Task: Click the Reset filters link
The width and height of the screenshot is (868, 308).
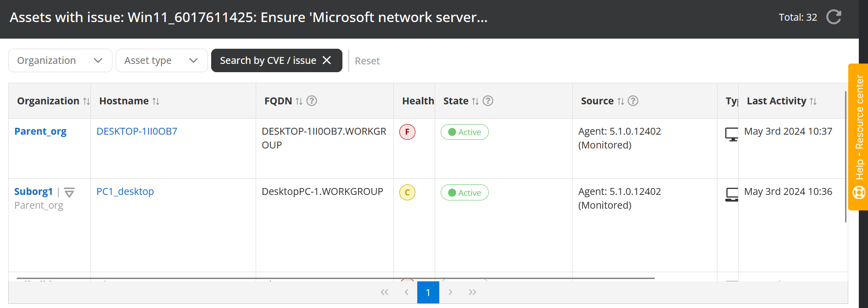Action: click(x=367, y=61)
